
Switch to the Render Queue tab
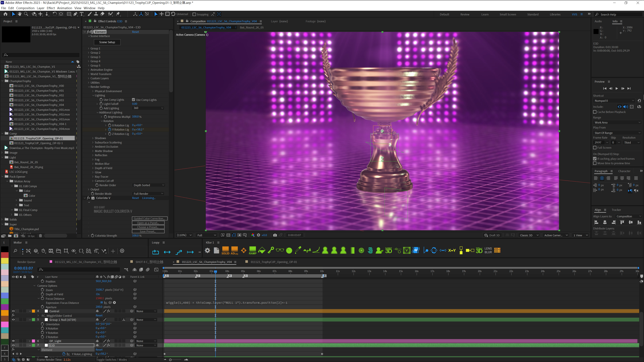(26, 262)
